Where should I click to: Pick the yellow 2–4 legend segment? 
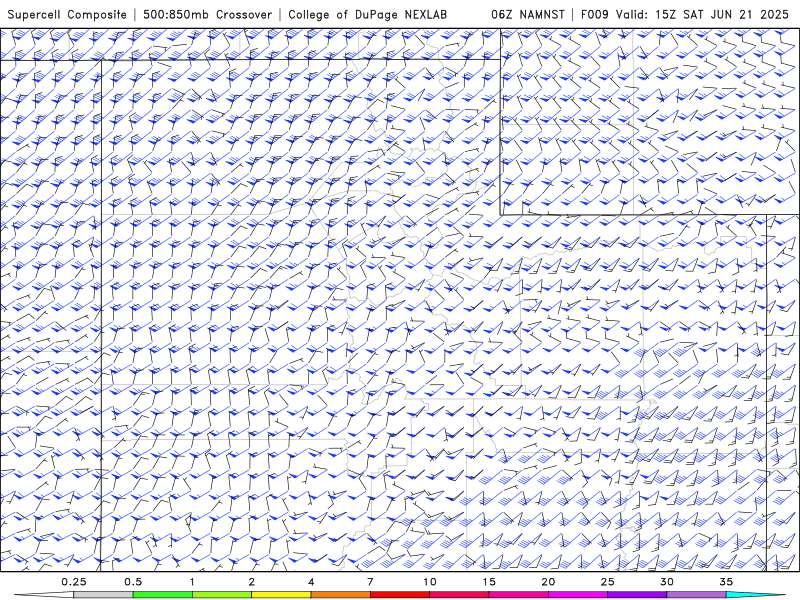281,595
